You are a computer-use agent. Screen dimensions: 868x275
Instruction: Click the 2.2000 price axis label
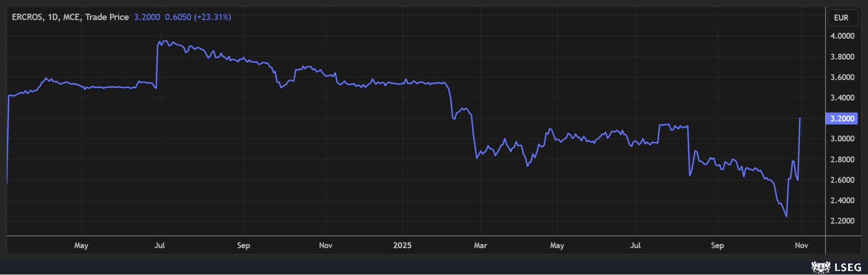coord(842,221)
